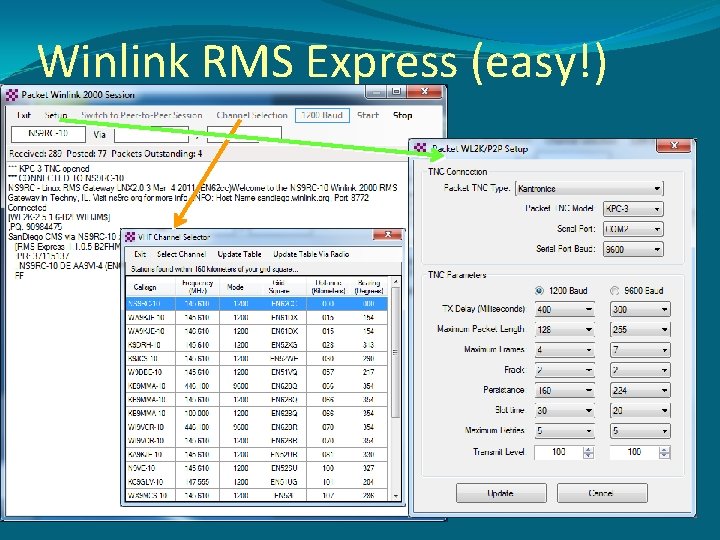Screen dimensions: 720x540
Task: Click Switch to Peer-to-Peer Session menu item
Action: pyautogui.click(x=141, y=115)
